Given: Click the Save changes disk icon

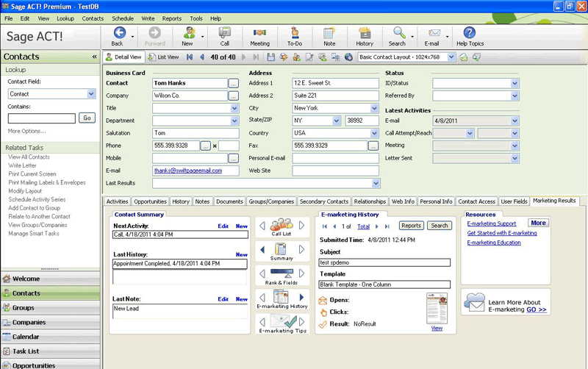Looking at the screenshot, I should pos(270,57).
